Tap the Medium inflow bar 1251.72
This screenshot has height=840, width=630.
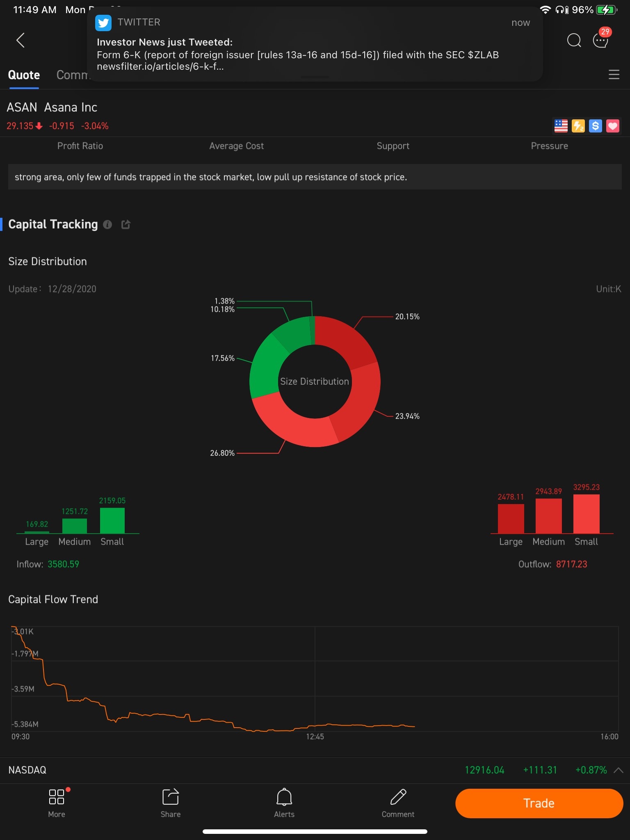tap(75, 526)
